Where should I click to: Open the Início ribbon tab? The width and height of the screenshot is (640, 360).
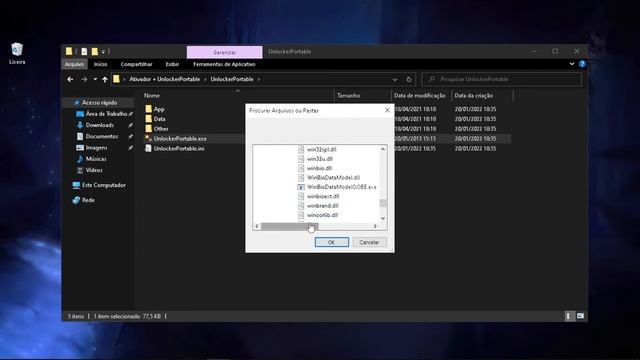pyautogui.click(x=100, y=64)
